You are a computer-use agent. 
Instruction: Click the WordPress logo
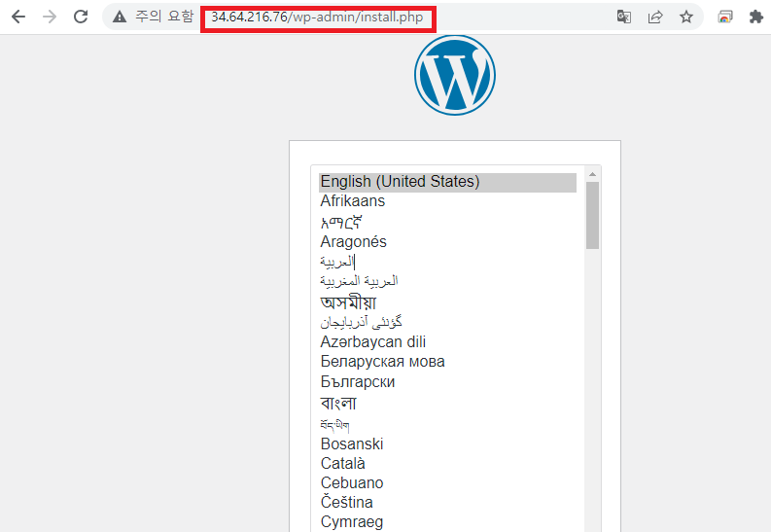click(x=455, y=75)
